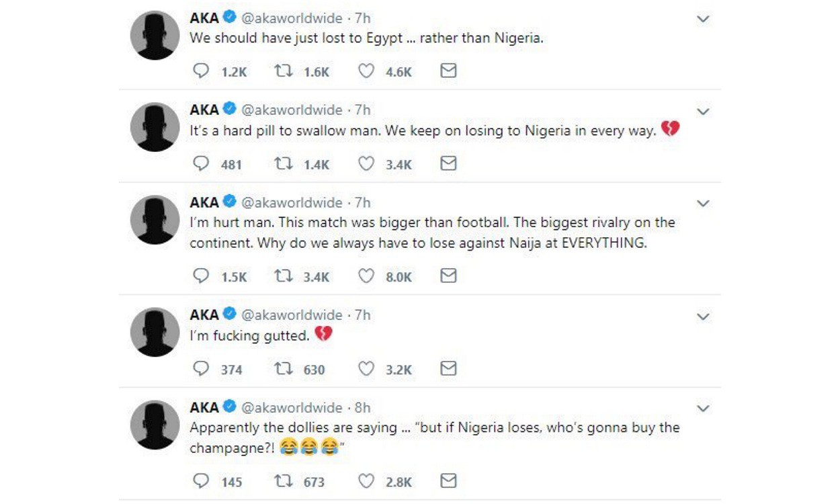Click profile avatar beside "lost to Egypt" tweet
The width and height of the screenshot is (840, 504).
[155, 36]
